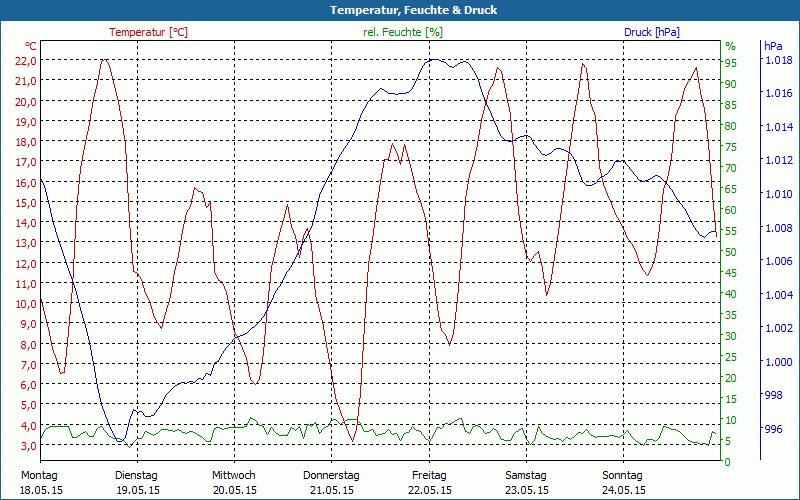Click the blue hPa unit label on pressure axis
The image size is (800, 500).
pyautogui.click(x=773, y=46)
